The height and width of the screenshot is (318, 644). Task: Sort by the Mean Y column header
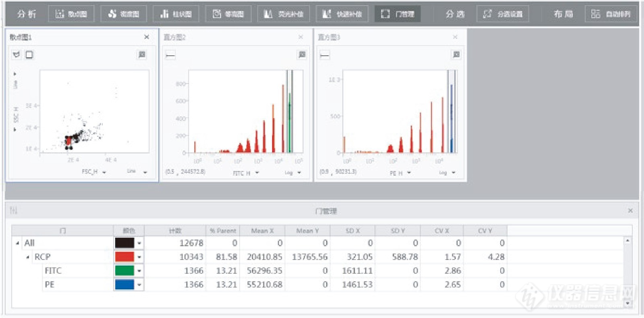coord(308,231)
